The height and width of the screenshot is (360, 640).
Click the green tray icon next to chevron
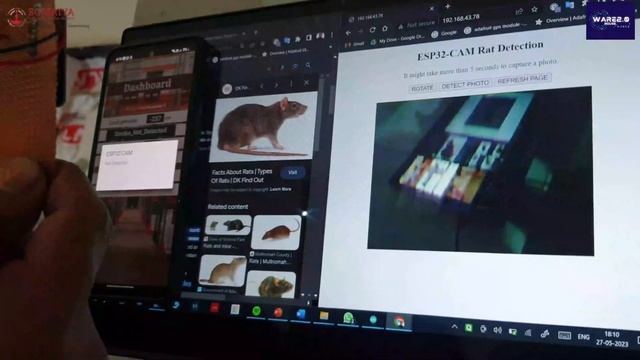point(469,327)
